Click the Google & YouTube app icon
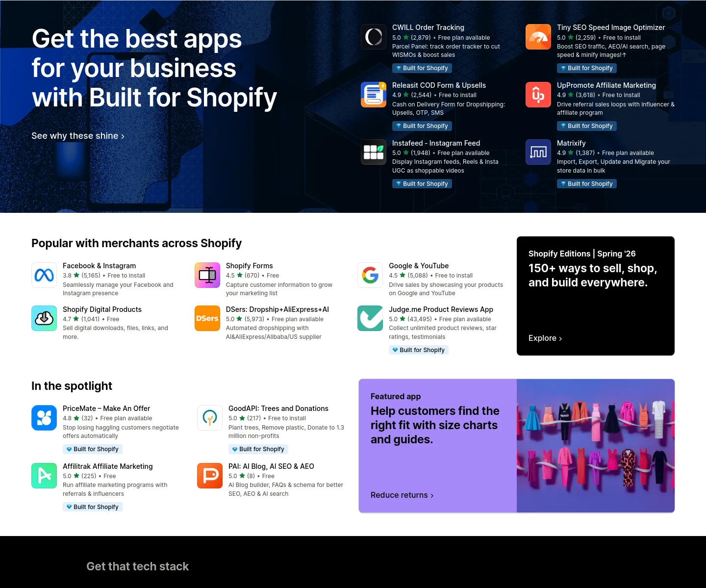This screenshot has width=706, height=588. click(370, 275)
